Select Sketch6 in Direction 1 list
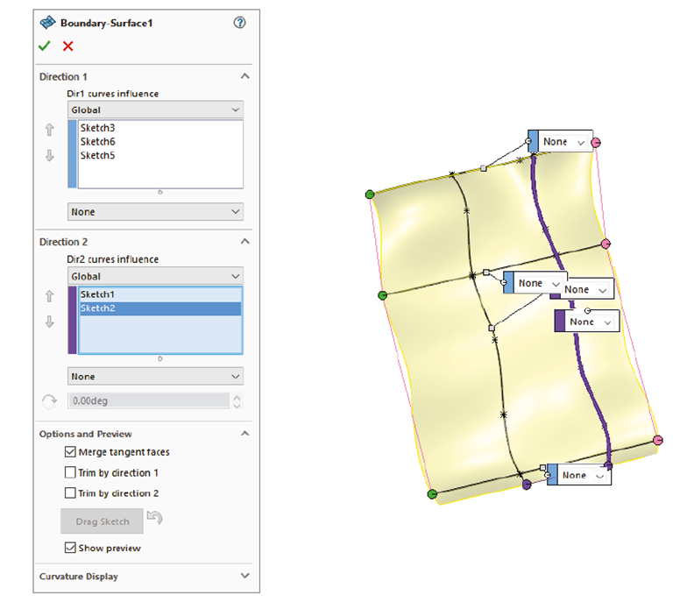Viewport: 694px width, 616px height. tap(97, 142)
